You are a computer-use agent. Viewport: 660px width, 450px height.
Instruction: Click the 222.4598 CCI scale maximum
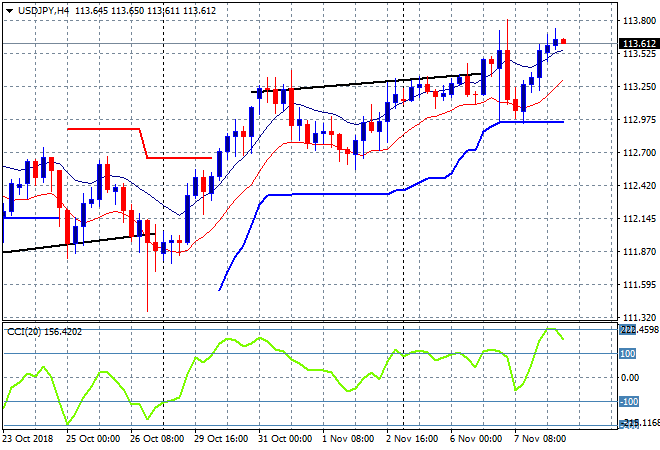point(639,330)
